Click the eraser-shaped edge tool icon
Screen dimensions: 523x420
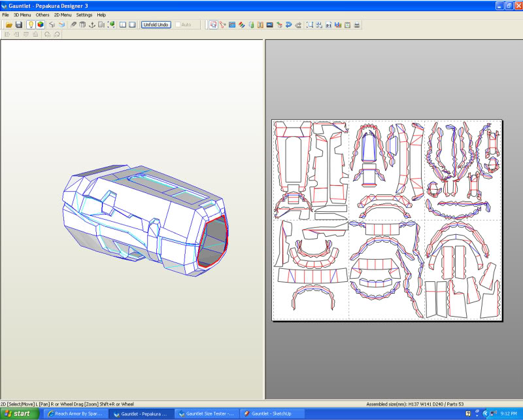tap(73, 25)
